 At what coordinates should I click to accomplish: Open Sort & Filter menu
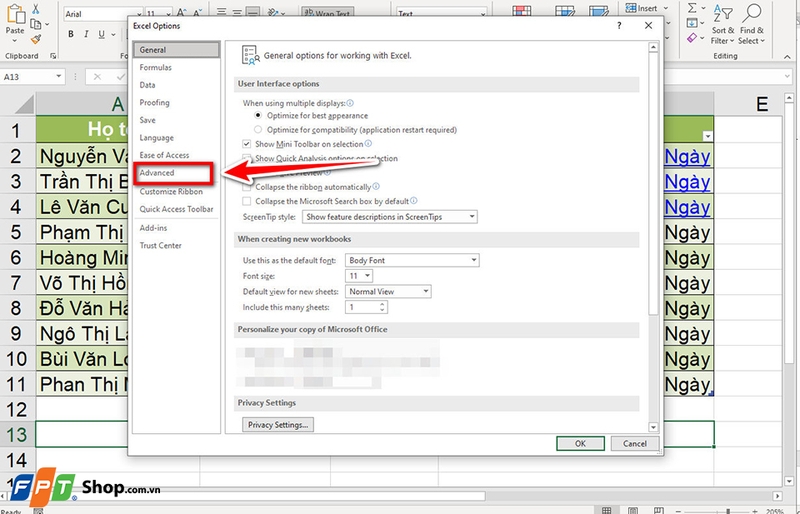pyautogui.click(x=722, y=25)
